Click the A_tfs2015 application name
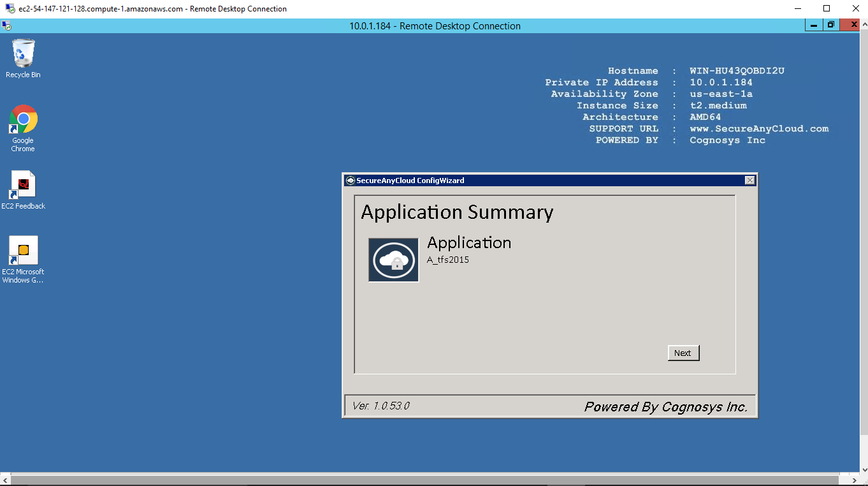 point(448,260)
